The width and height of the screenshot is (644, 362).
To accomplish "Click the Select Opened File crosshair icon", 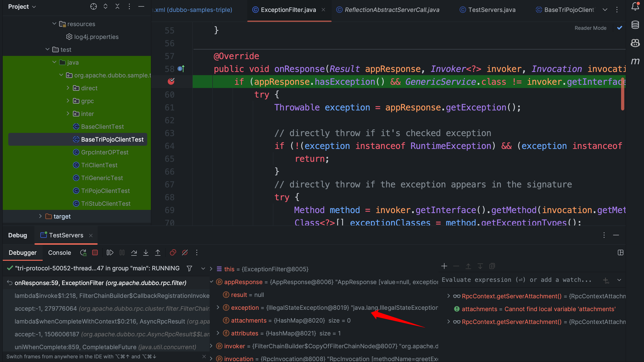I will (94, 6).
